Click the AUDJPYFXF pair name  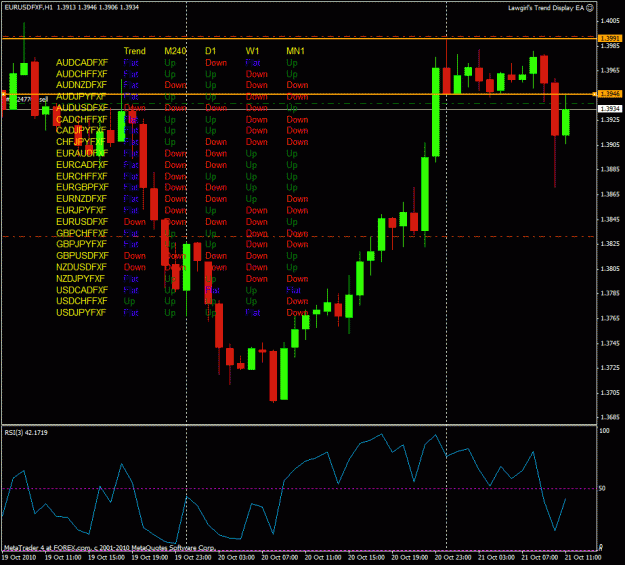click(81, 96)
